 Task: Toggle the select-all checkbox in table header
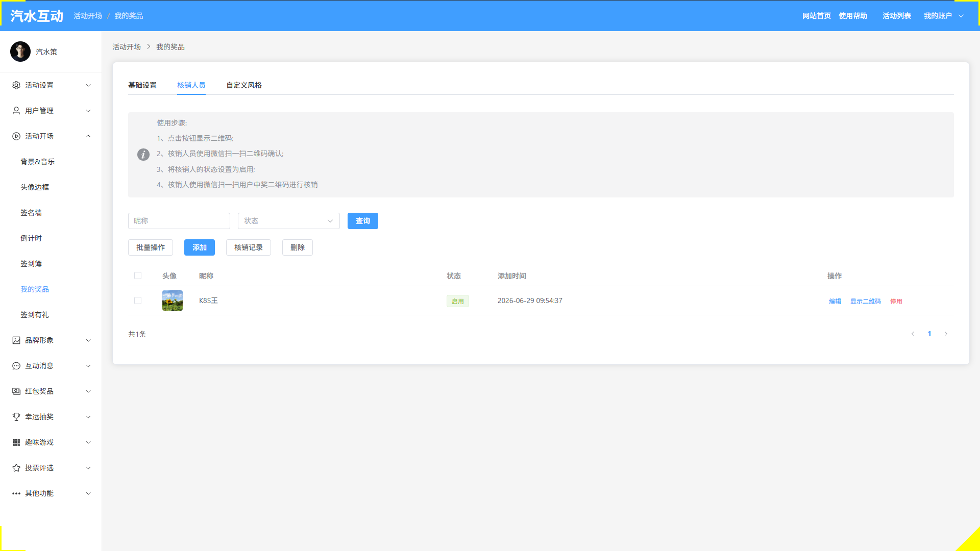[138, 275]
